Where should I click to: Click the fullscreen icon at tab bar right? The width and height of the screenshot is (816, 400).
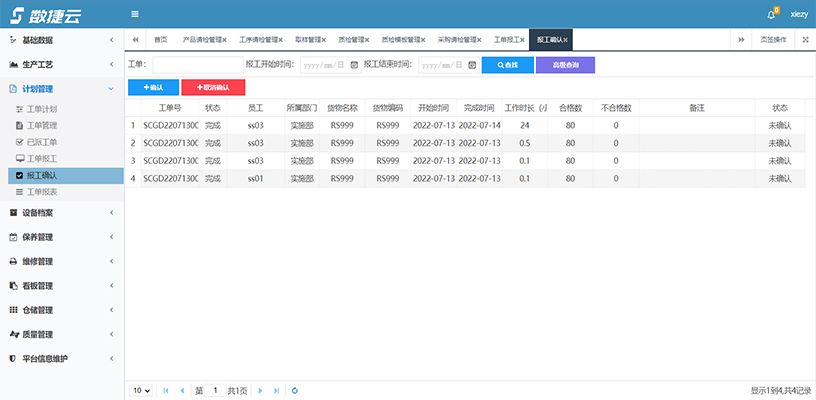[x=805, y=40]
